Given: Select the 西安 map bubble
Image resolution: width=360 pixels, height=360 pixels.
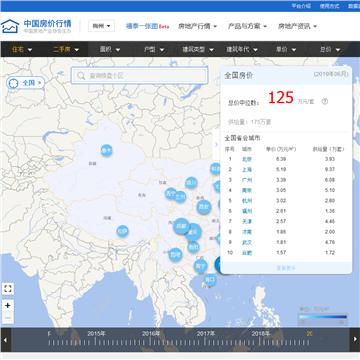Looking at the screenshot, I should tap(204, 207).
